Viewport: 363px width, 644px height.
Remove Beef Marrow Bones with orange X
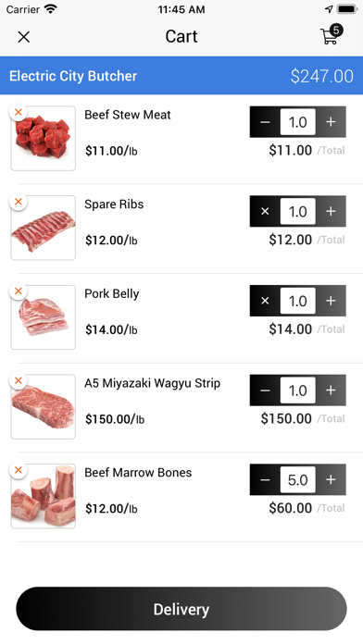click(x=19, y=470)
